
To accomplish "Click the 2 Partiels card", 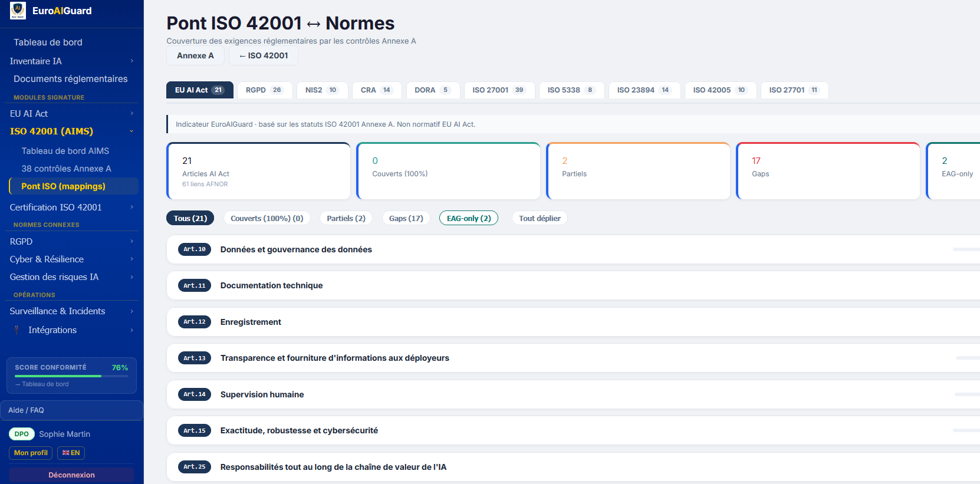I will click(639, 172).
